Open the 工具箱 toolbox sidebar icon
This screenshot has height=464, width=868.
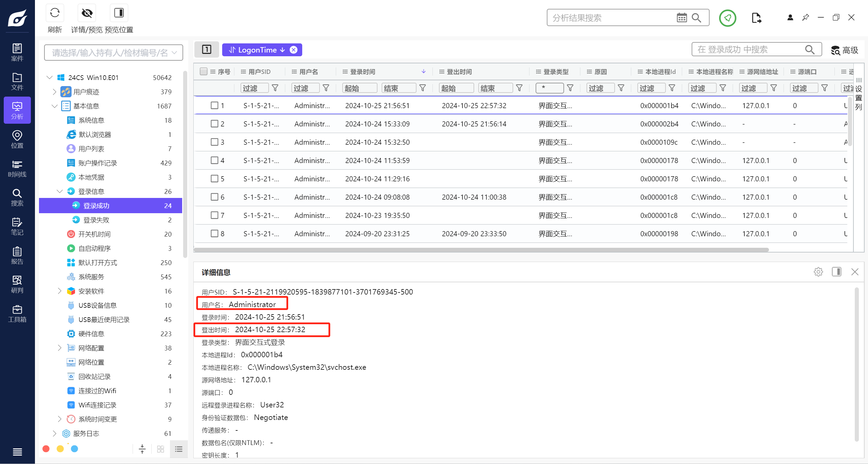point(17,314)
